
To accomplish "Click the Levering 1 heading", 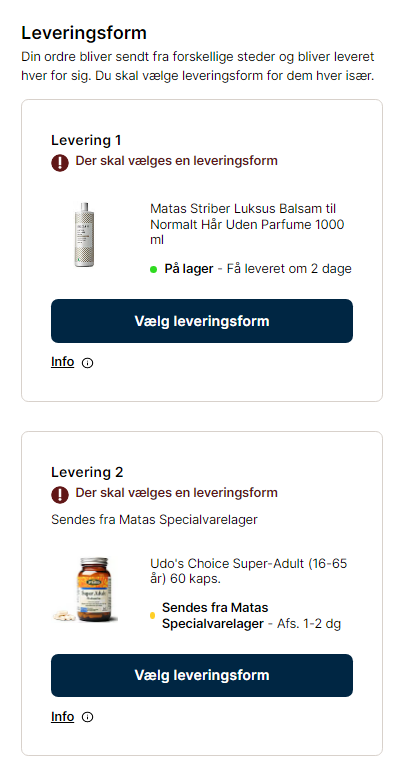I will (x=86, y=140).
